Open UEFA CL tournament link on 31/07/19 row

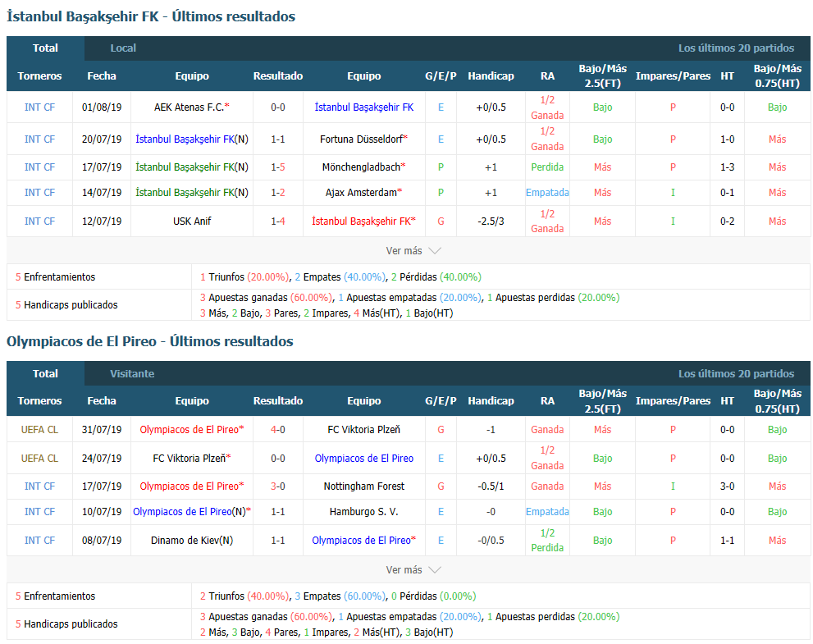[39, 429]
